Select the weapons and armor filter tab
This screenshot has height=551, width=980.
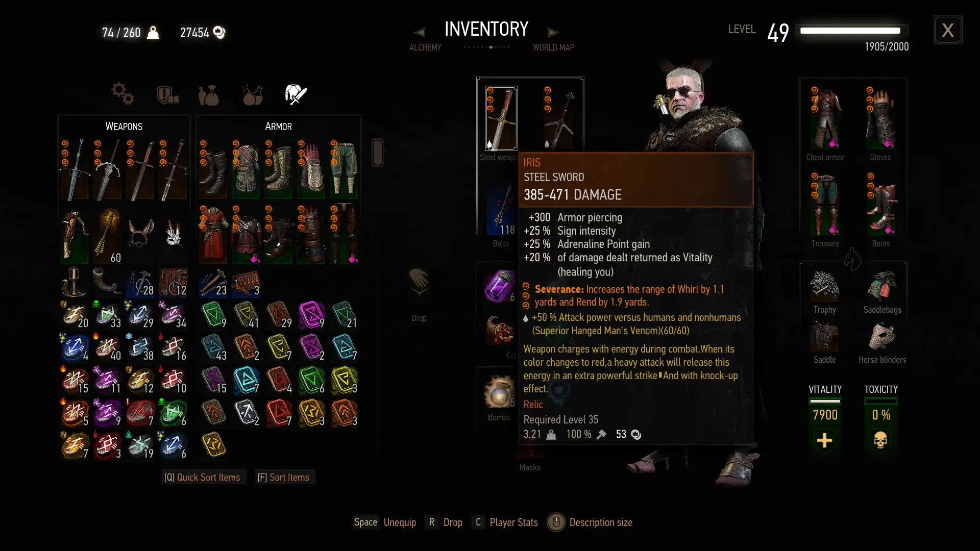coord(296,94)
